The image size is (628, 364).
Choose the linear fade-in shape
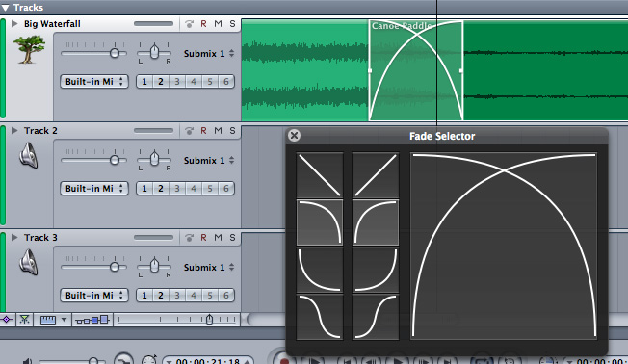(376, 175)
